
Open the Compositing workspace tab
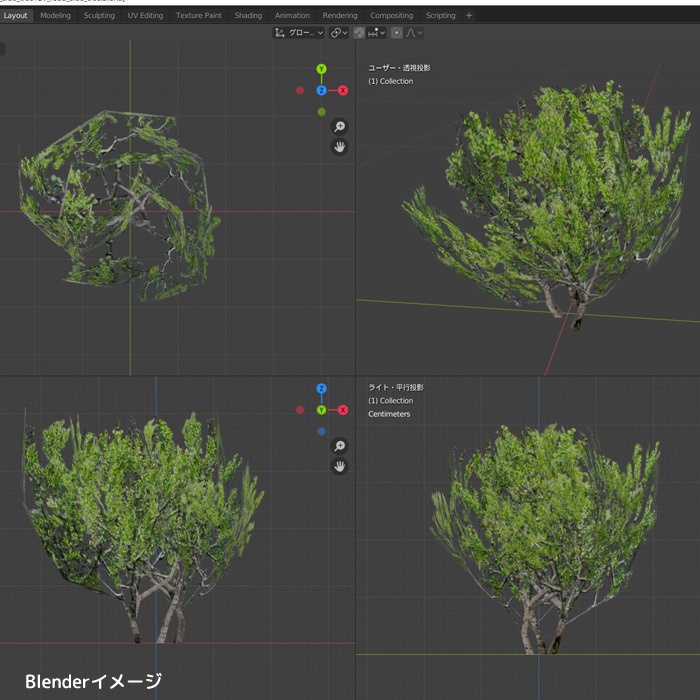[392, 15]
